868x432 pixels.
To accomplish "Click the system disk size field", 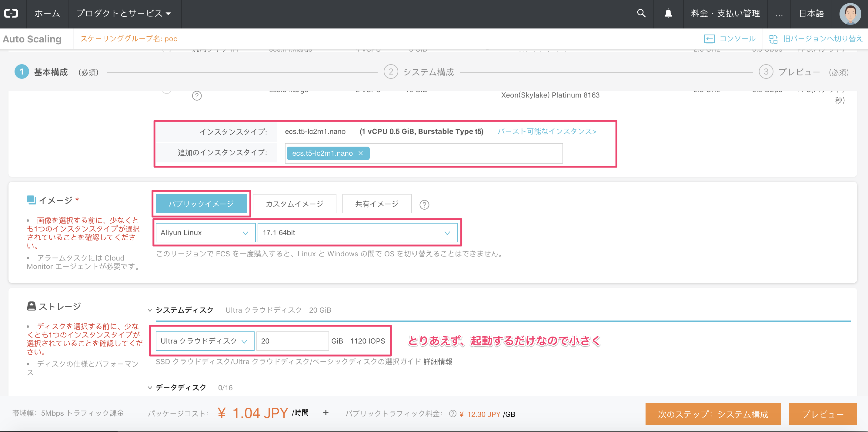I will 292,341.
